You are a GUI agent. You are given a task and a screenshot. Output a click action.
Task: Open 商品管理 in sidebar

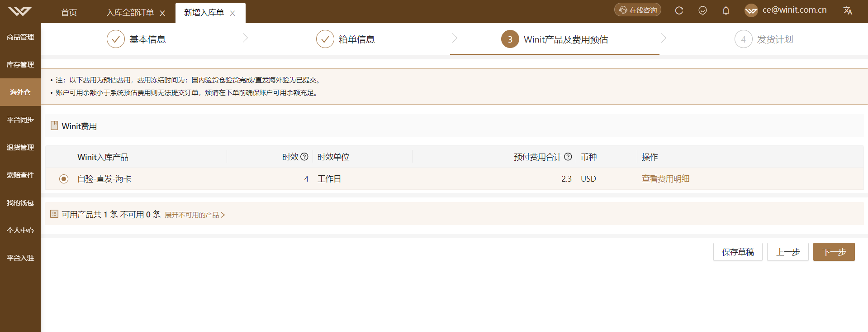coord(20,37)
